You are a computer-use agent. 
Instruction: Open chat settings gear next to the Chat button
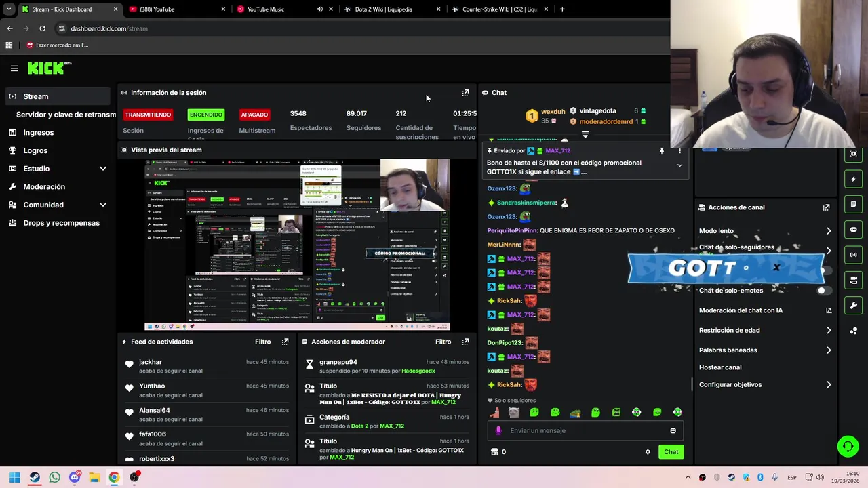click(x=648, y=452)
